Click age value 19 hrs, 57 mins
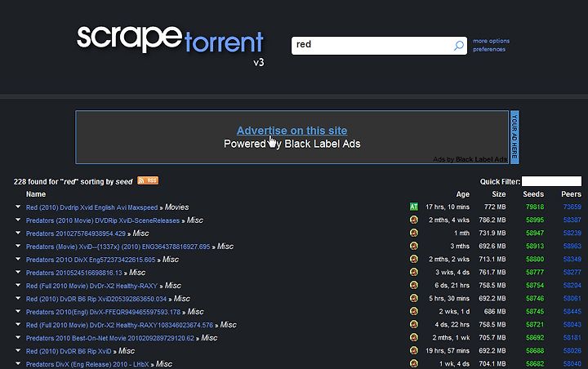The image size is (588, 369). tap(447, 351)
